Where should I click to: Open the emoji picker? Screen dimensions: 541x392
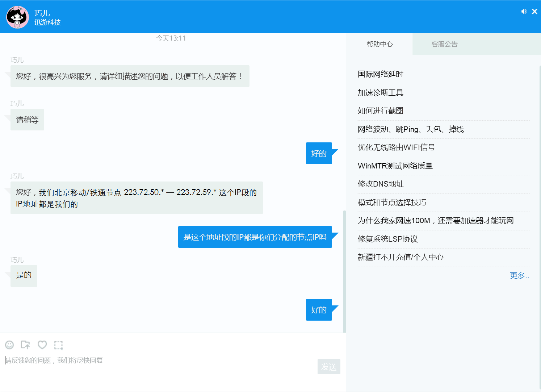point(9,345)
